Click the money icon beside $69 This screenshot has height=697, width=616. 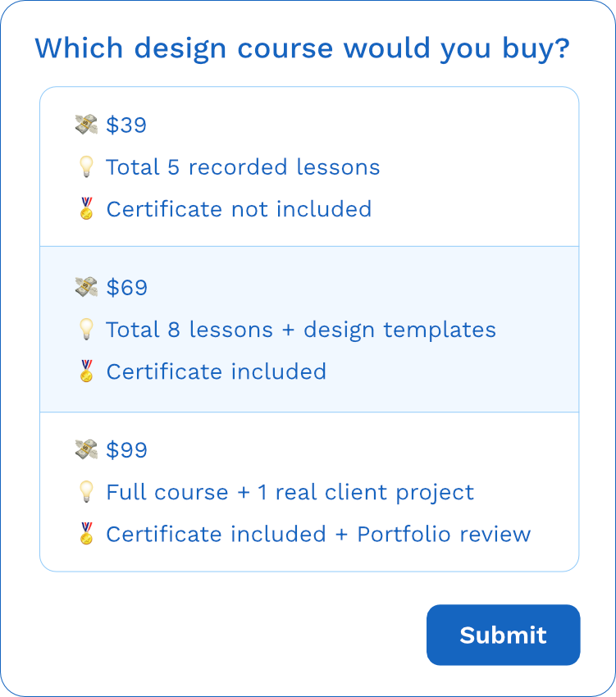pos(86,287)
